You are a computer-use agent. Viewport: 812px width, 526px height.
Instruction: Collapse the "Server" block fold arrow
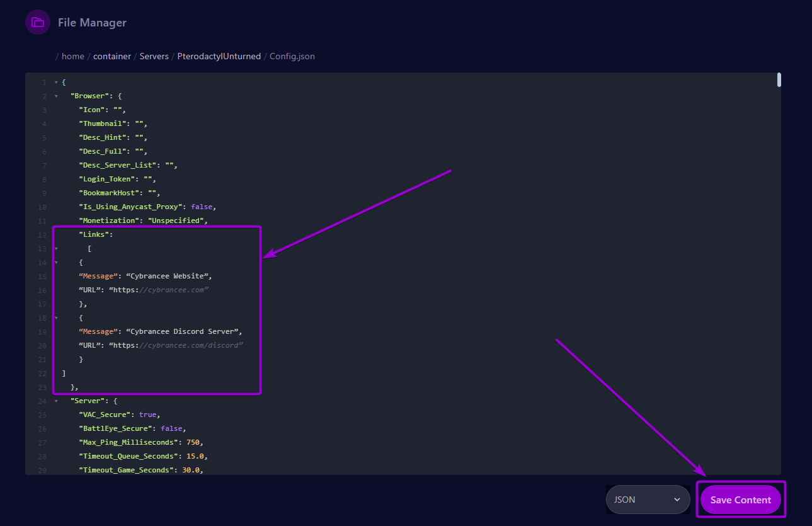[x=56, y=401]
